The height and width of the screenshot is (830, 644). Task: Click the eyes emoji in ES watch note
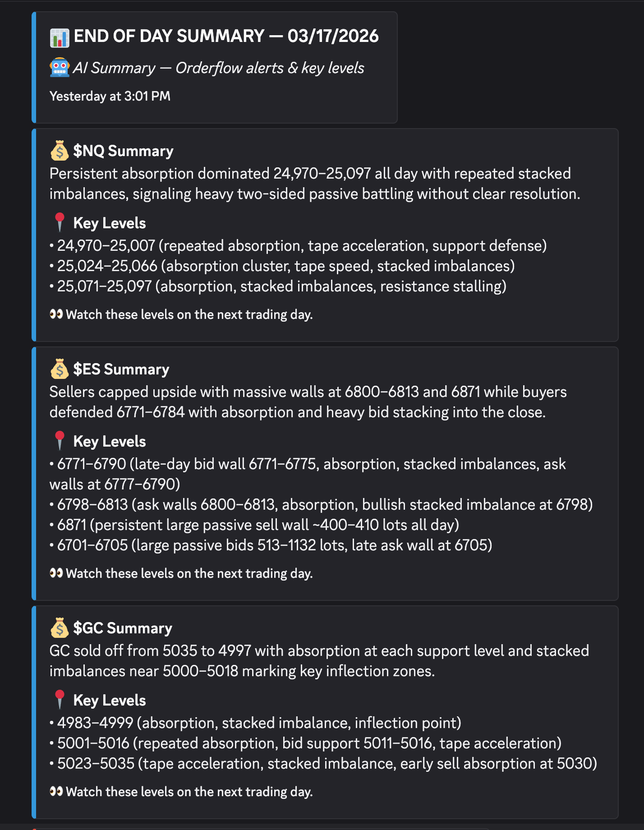click(x=56, y=573)
